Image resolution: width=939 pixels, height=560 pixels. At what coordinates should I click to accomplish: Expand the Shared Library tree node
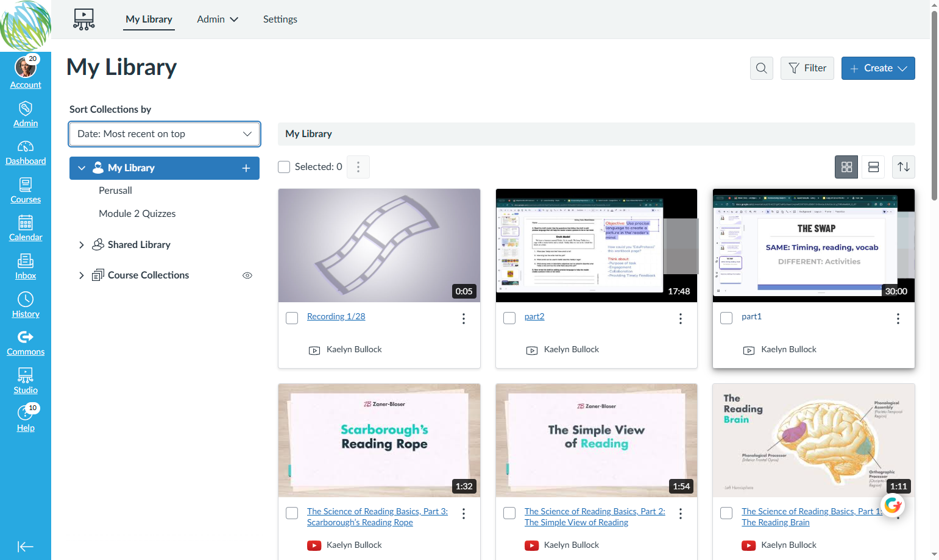click(x=82, y=245)
